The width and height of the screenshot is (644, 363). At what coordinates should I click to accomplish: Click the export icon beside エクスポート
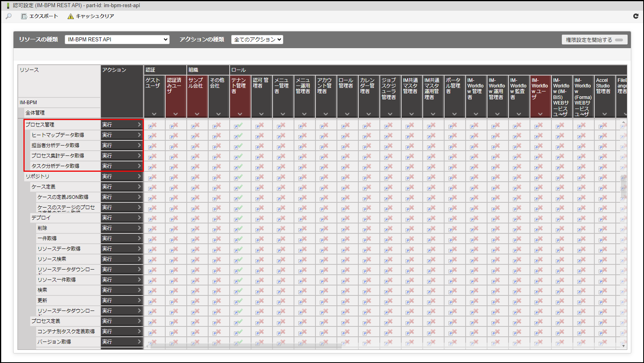24,16
